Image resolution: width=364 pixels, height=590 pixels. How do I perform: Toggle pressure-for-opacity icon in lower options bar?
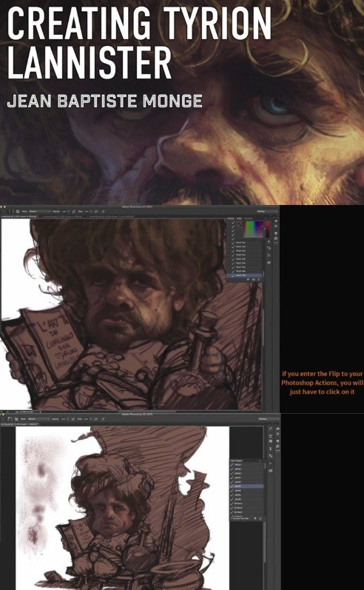pyautogui.click(x=73, y=419)
